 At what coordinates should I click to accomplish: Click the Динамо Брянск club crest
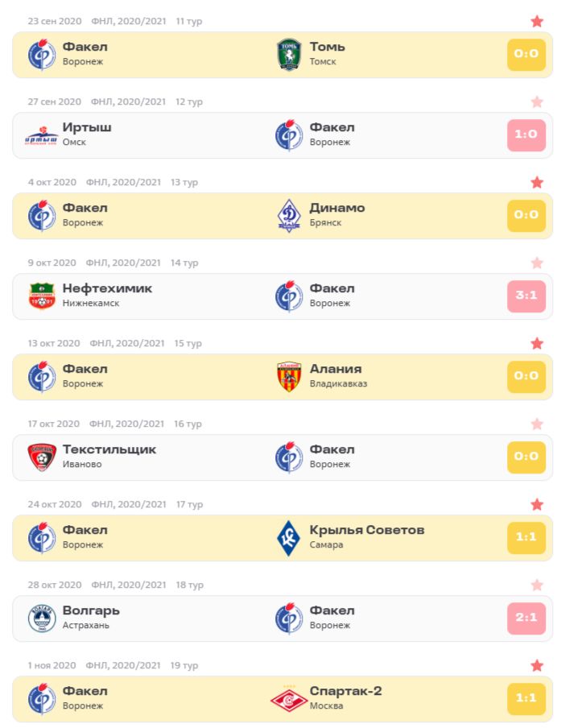click(x=289, y=216)
